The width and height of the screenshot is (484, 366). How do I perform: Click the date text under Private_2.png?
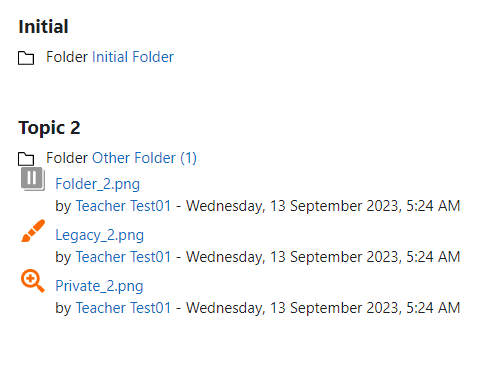323,308
